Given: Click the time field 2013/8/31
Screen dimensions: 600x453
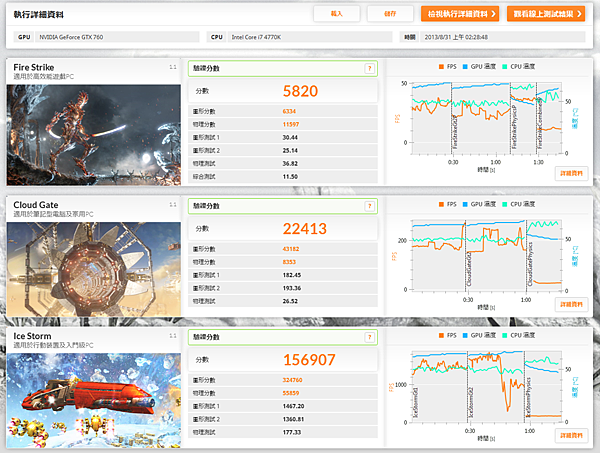Looking at the screenshot, I should (x=503, y=37).
